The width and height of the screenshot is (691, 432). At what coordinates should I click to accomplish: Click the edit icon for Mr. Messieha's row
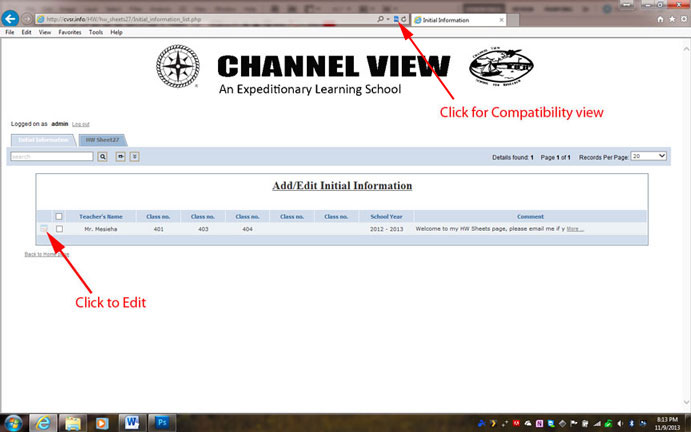(44, 229)
